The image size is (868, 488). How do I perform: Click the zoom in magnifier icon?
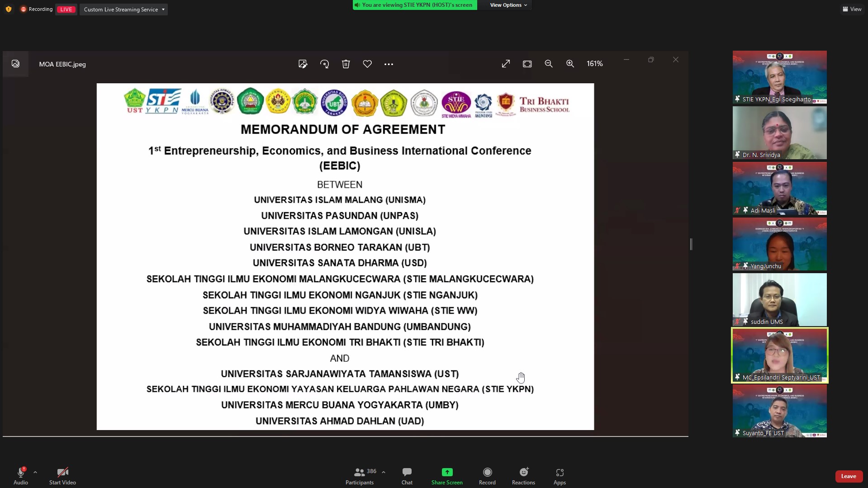(570, 64)
